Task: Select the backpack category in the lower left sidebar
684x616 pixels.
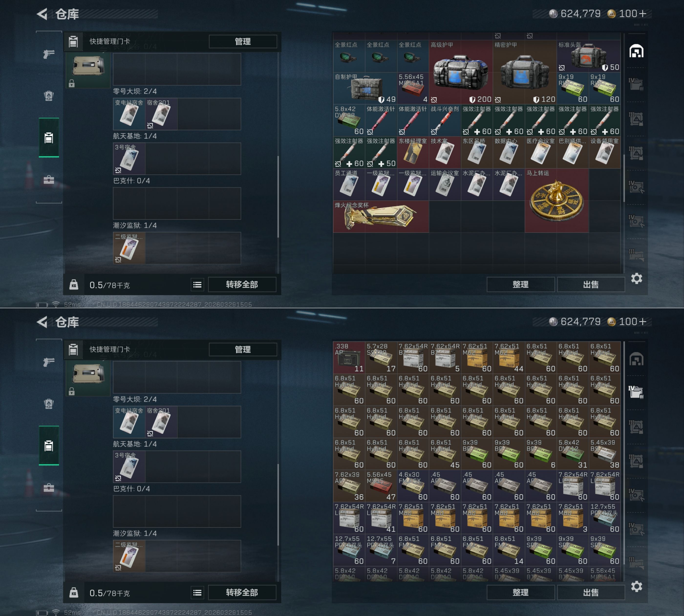Action: click(x=49, y=404)
